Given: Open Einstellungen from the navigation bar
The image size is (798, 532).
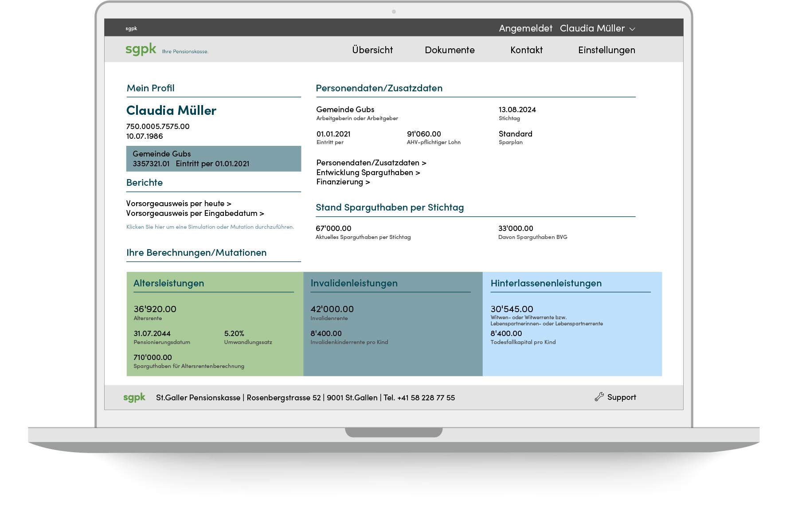Looking at the screenshot, I should pyautogui.click(x=606, y=50).
